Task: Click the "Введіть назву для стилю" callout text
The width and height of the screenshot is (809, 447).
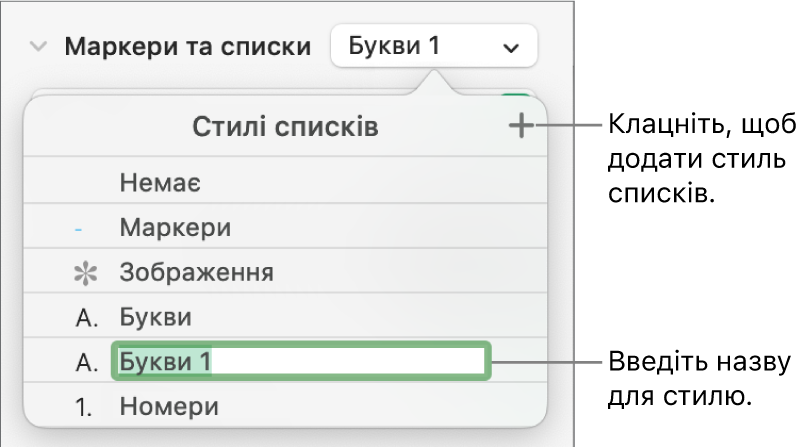Action: point(699,379)
